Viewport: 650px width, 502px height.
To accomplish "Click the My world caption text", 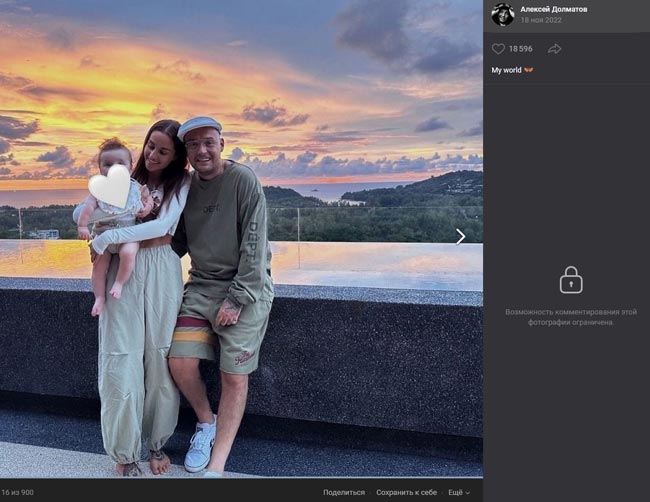I will [506, 70].
